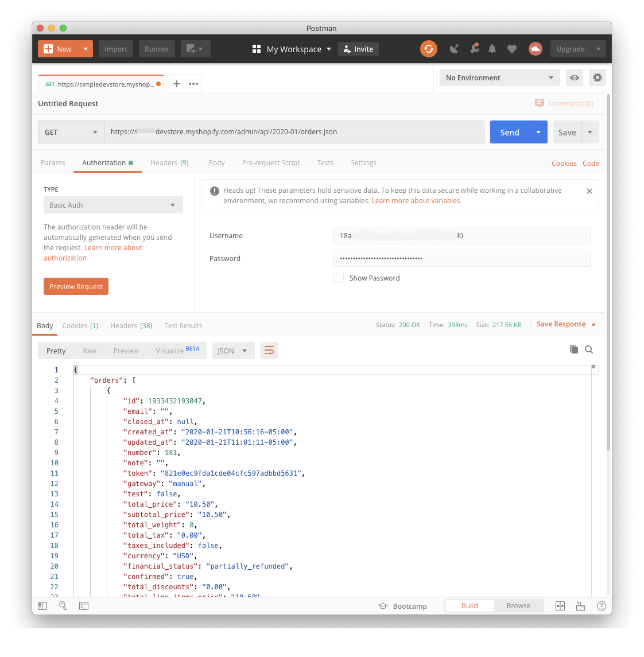Open the user avatar icon
The image size is (644, 657).
click(x=535, y=49)
